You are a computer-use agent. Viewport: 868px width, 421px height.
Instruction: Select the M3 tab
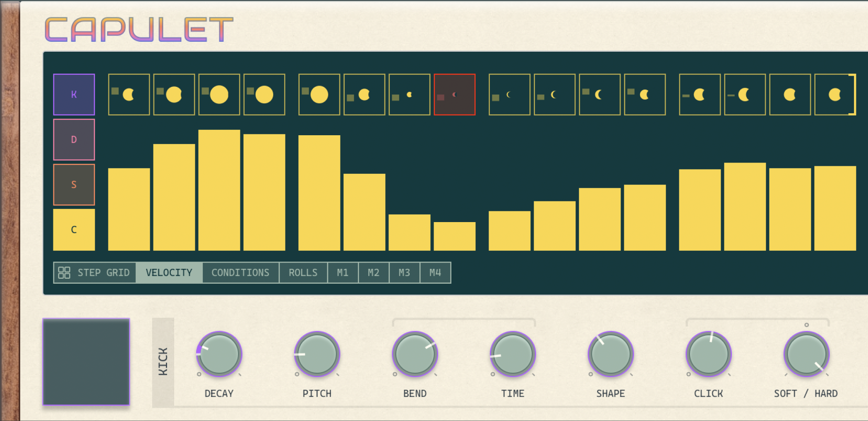coord(405,273)
